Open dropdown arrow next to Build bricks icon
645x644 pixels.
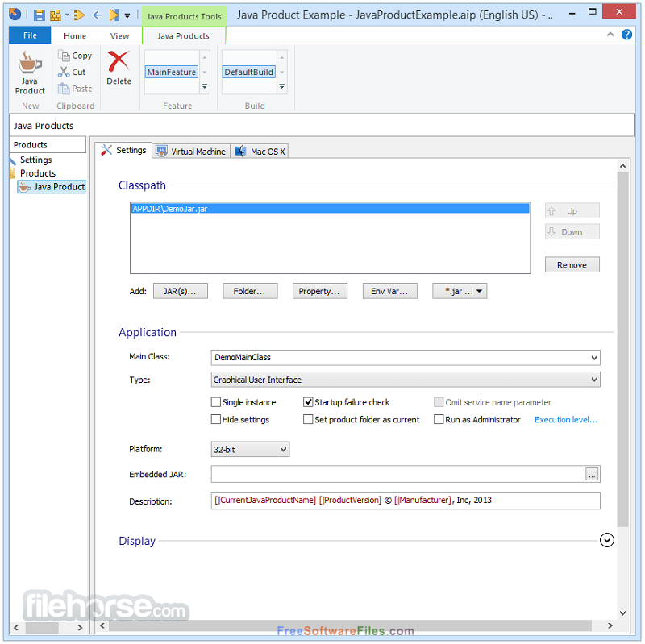click(67, 15)
